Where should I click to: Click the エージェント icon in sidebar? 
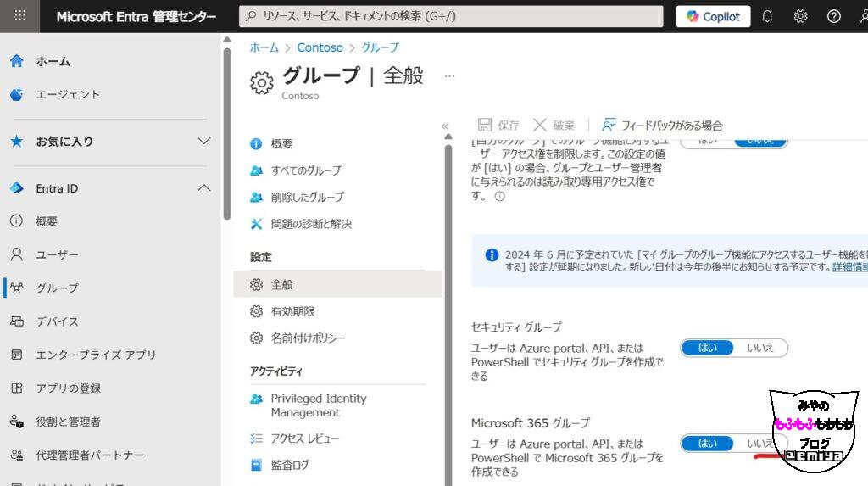click(x=17, y=94)
